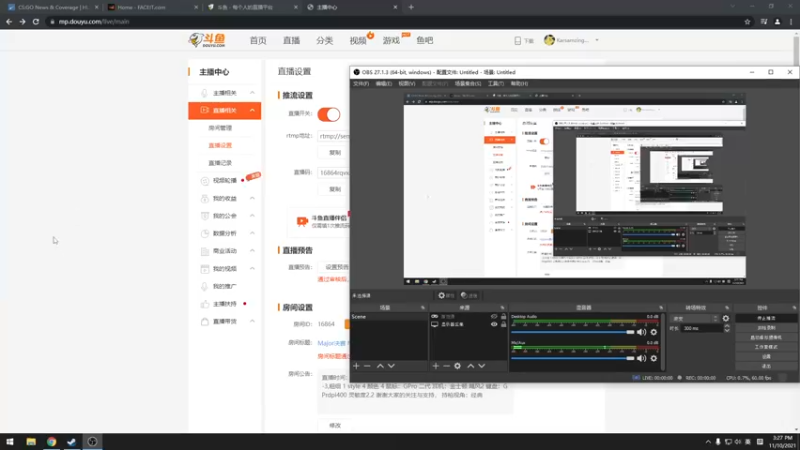Click the 开始录制 button in OBS controls
The height and width of the screenshot is (450, 800).
pos(766,328)
